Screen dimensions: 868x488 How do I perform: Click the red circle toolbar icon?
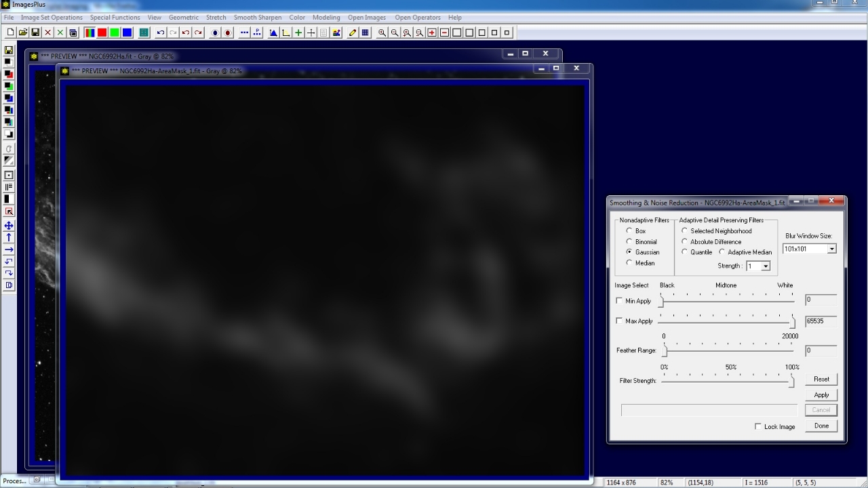click(x=228, y=33)
